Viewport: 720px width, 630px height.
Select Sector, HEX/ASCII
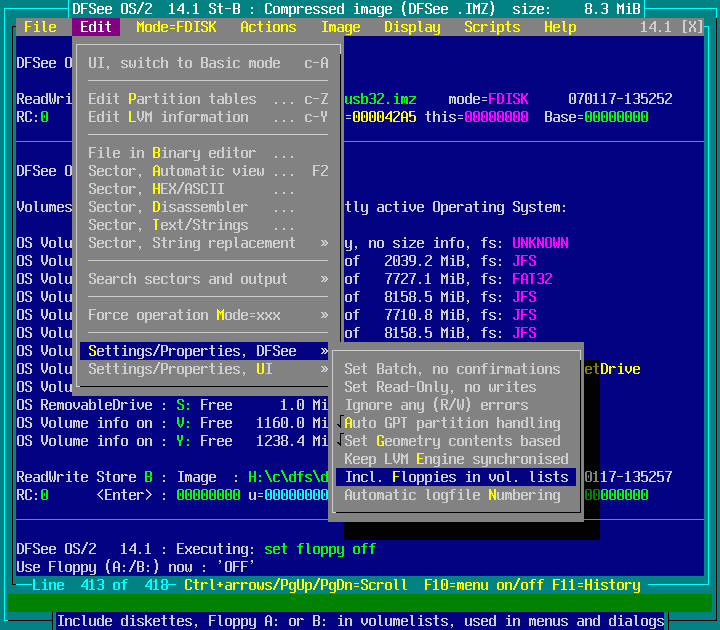click(208, 189)
